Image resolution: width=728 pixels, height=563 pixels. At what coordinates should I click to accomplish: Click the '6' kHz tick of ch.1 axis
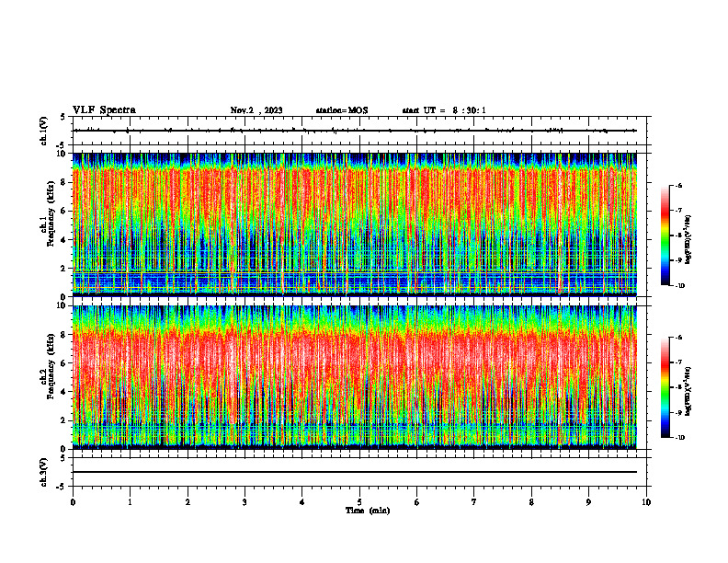pyautogui.click(x=63, y=211)
